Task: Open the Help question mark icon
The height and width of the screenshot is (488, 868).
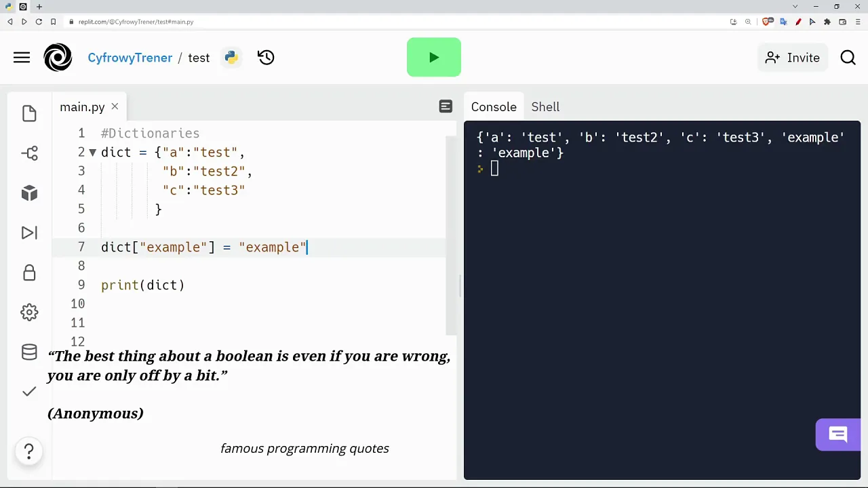Action: point(29,451)
